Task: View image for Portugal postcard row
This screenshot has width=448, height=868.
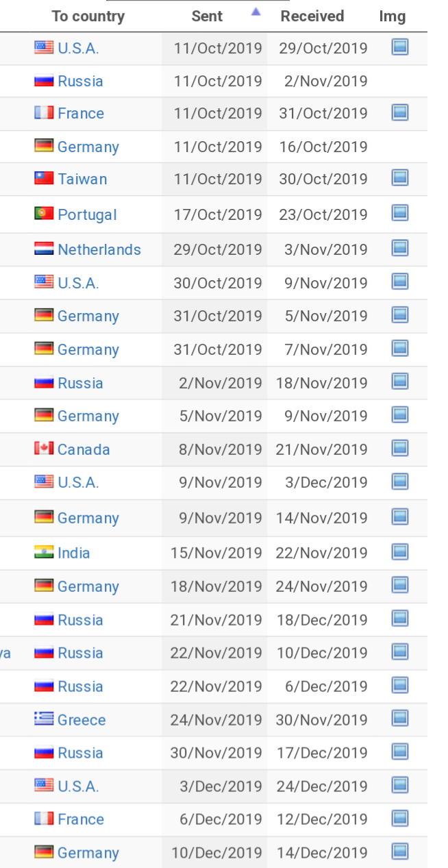Action: (400, 213)
